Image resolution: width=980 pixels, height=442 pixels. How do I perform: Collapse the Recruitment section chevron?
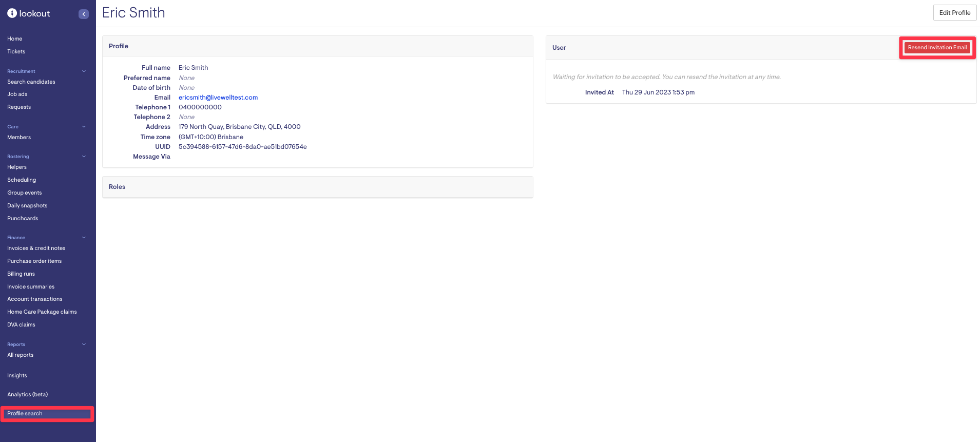(x=84, y=71)
